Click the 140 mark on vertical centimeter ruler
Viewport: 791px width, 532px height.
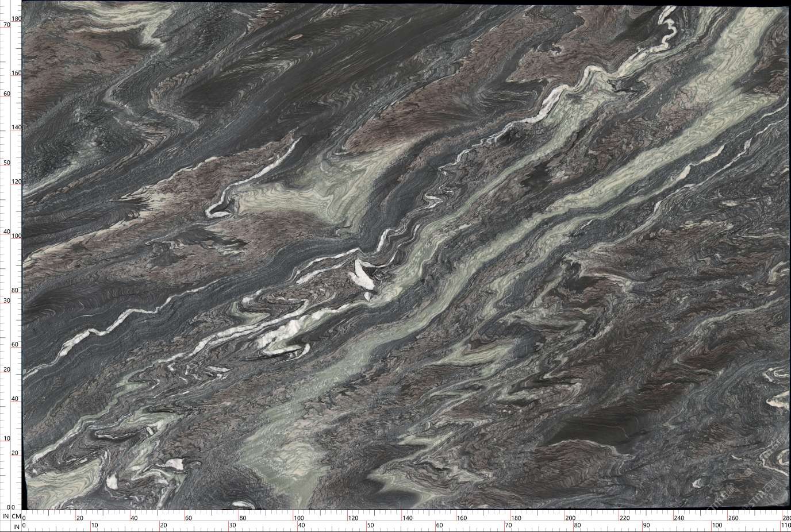point(17,128)
